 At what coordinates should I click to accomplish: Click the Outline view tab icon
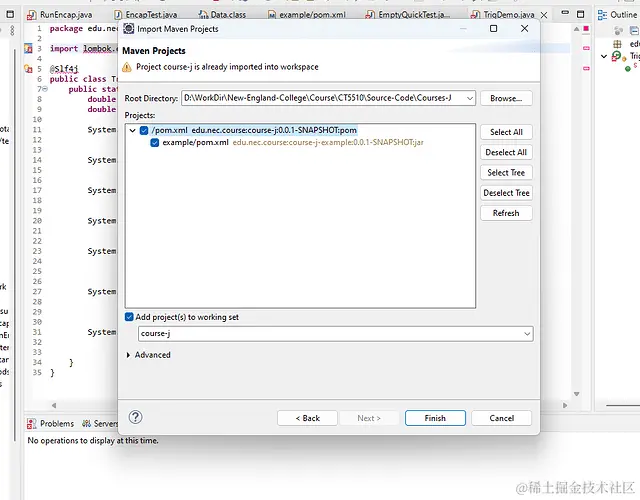click(x=602, y=15)
